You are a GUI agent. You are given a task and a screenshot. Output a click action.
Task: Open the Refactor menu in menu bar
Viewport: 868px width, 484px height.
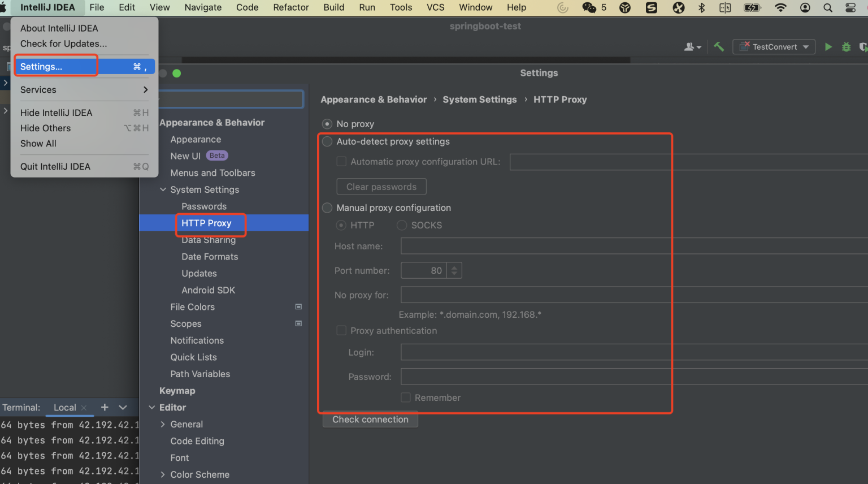click(290, 7)
